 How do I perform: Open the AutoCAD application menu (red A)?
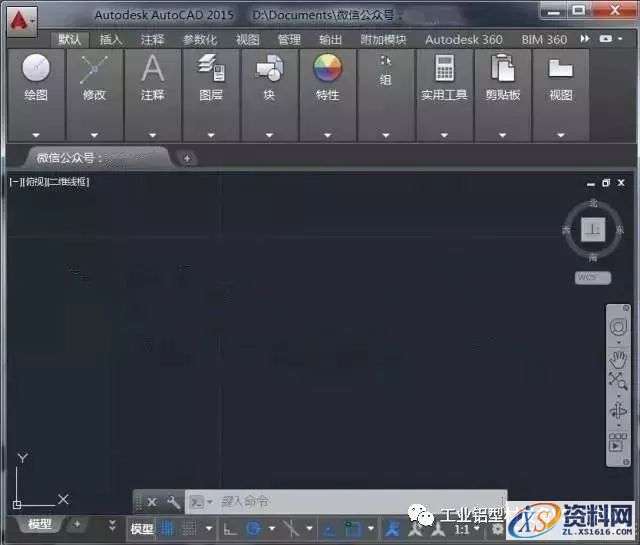click(22, 20)
